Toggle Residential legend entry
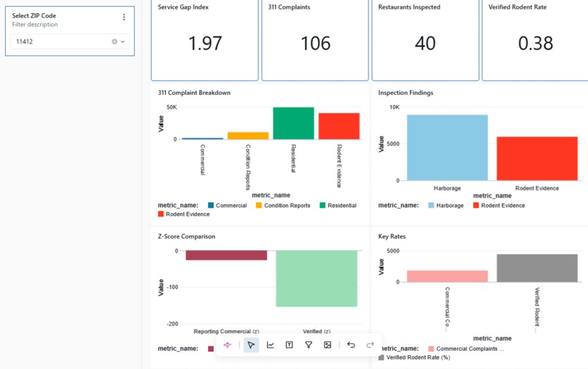 338,206
